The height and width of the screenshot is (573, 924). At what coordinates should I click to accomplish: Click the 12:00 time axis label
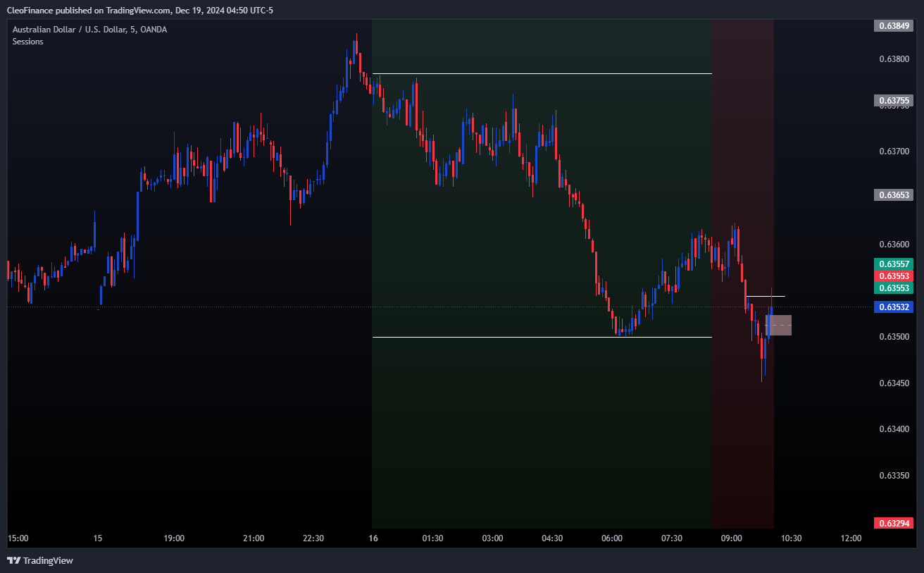(851, 538)
